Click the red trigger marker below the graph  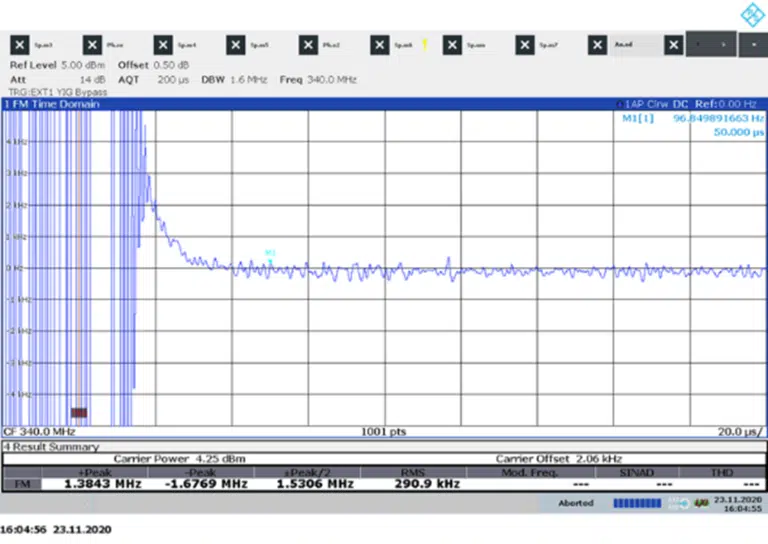(x=79, y=412)
